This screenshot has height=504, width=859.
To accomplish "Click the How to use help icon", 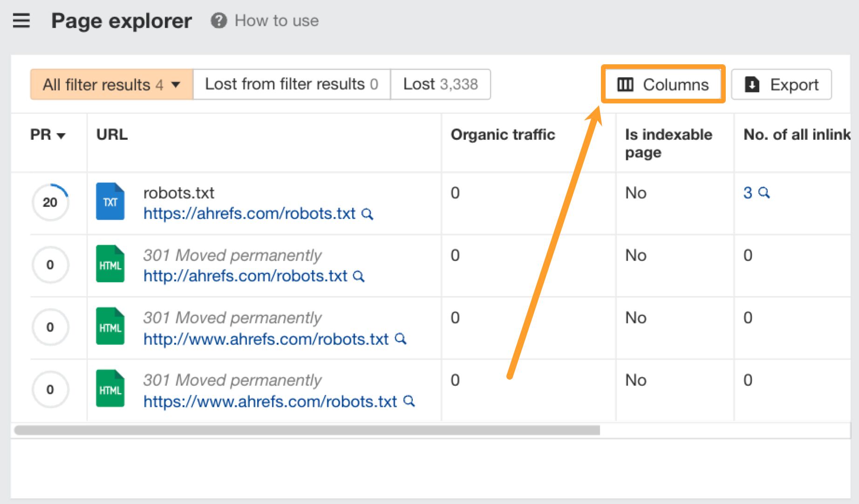I will (219, 20).
